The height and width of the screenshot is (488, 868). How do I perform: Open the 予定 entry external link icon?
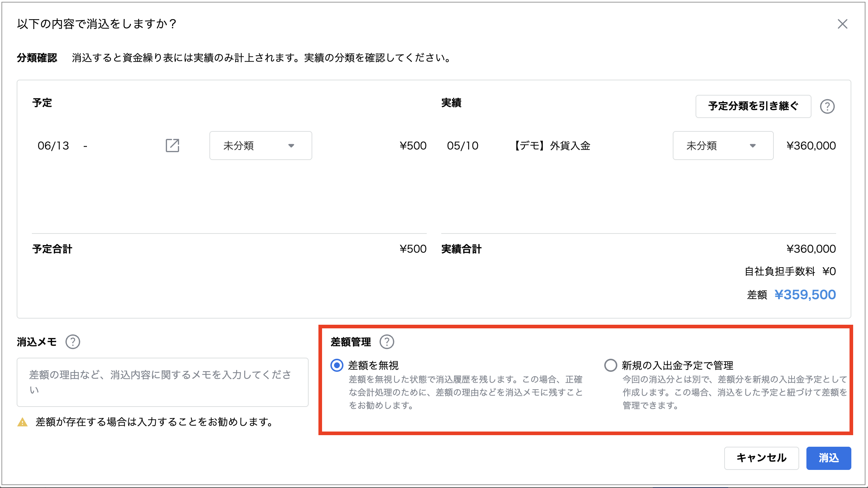(x=172, y=146)
